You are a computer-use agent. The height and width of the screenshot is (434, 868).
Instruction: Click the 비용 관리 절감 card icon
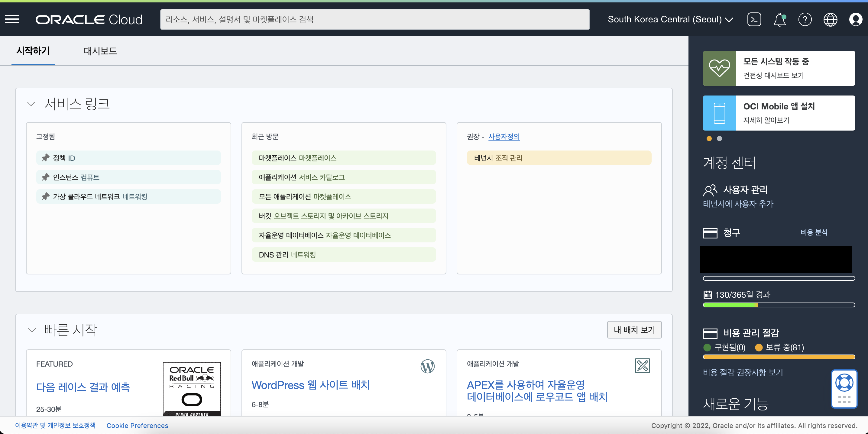(x=710, y=333)
